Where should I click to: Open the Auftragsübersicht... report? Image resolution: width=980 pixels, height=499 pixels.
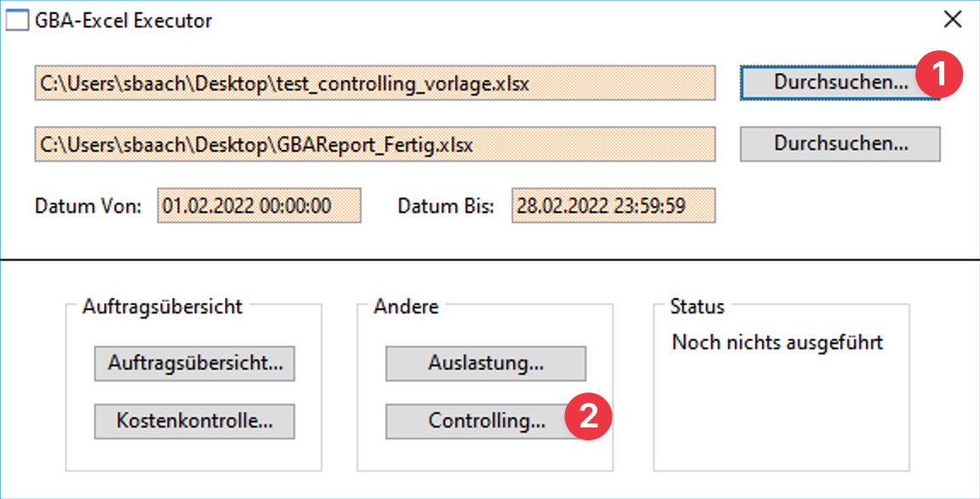point(195,364)
